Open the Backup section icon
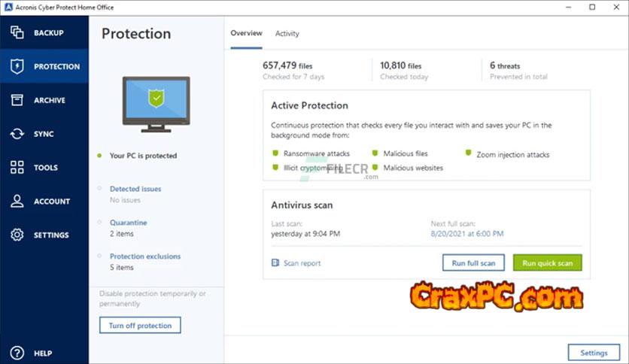Viewport: 629px width, 364px height. click(x=17, y=32)
